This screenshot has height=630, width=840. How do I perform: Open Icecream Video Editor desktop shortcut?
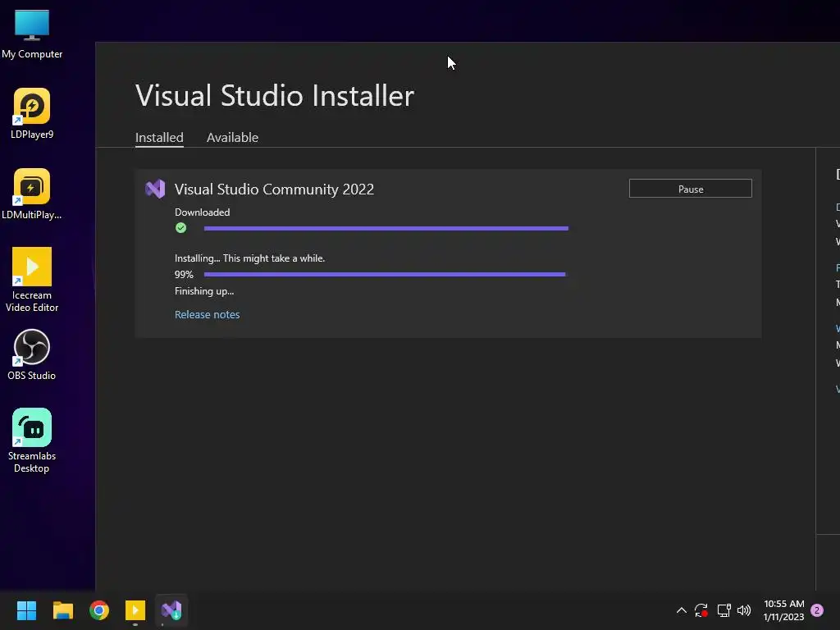click(32, 280)
